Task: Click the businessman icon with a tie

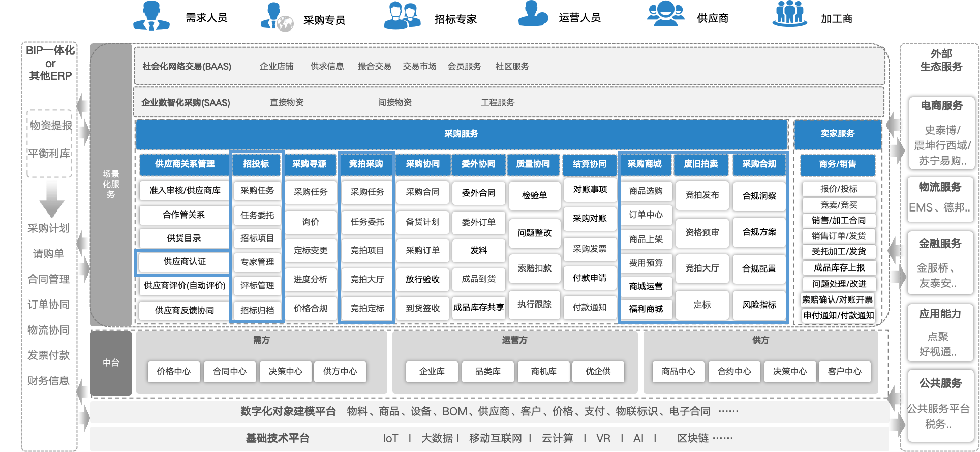Action: click(151, 16)
